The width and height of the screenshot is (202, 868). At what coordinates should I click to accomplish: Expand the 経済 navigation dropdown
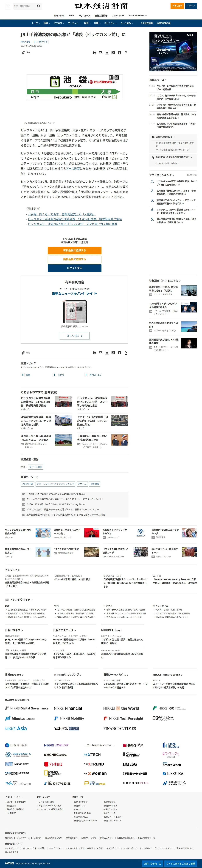[x=87, y=23]
